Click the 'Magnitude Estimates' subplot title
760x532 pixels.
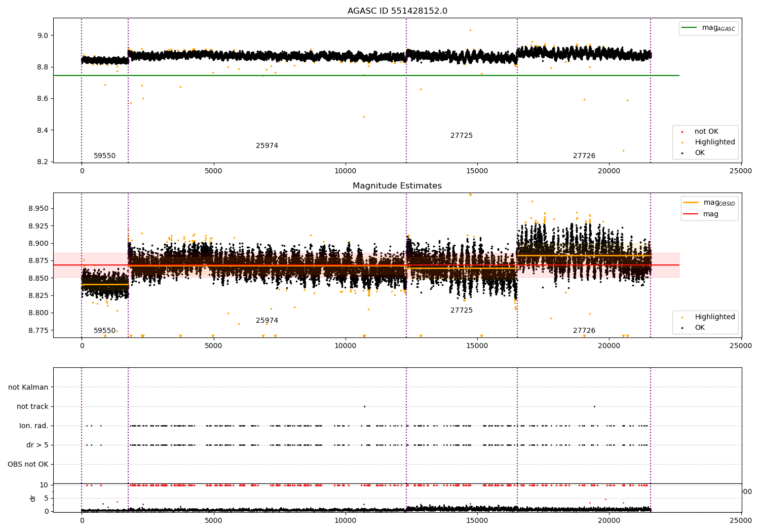(x=397, y=186)
